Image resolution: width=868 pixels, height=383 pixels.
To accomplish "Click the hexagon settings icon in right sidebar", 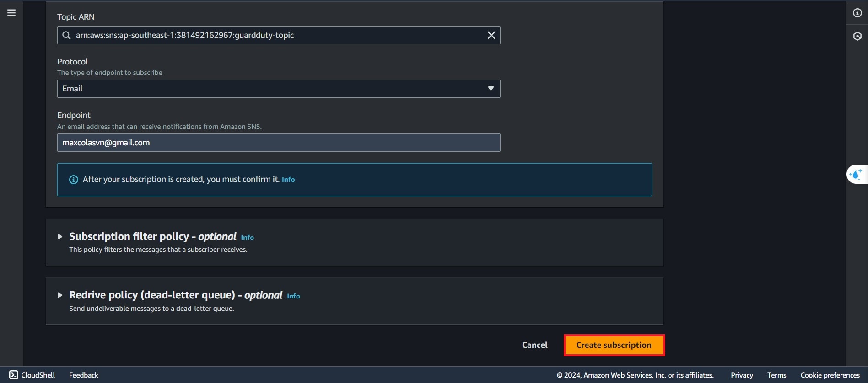I will coord(857,36).
